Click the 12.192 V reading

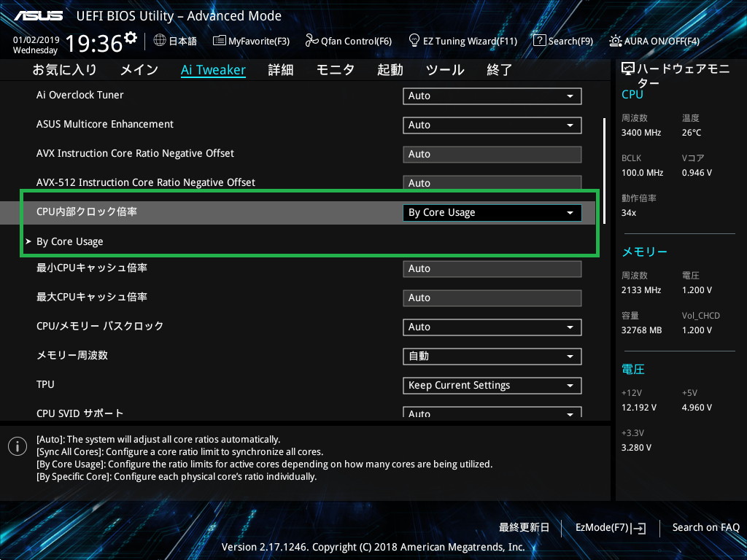click(639, 408)
